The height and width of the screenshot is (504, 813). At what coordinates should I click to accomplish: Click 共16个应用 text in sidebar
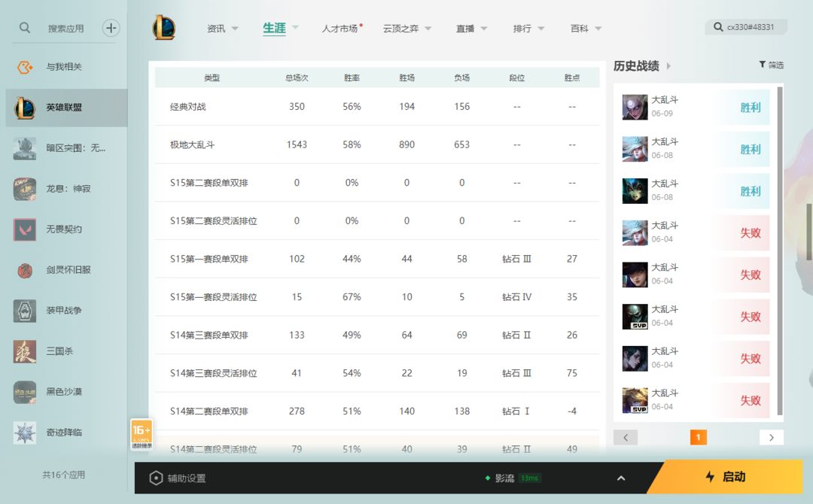click(x=64, y=475)
